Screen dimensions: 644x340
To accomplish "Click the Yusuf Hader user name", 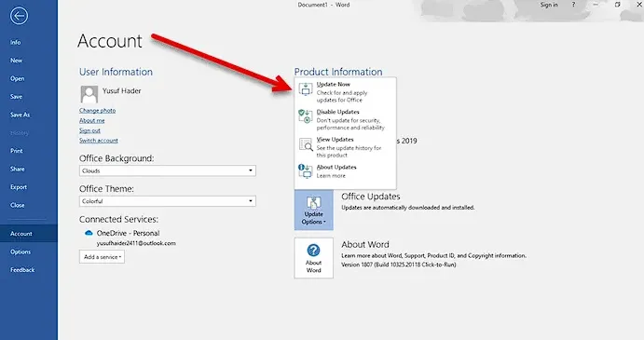I will (x=121, y=90).
